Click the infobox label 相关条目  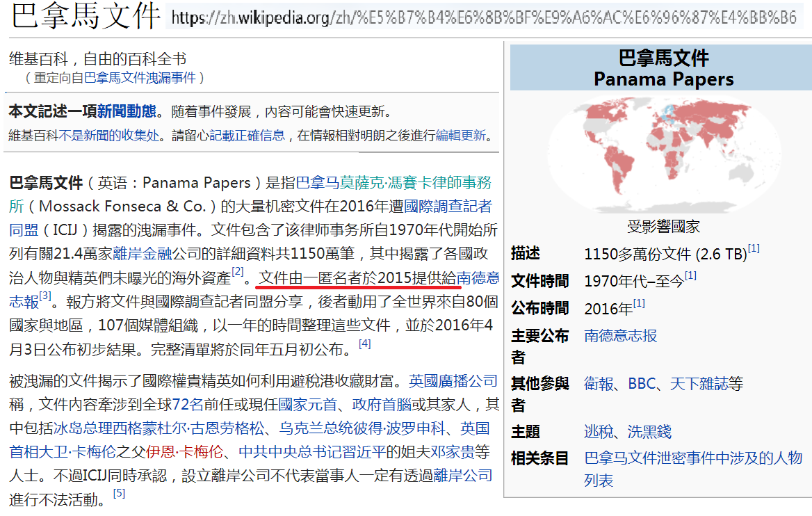click(x=540, y=458)
